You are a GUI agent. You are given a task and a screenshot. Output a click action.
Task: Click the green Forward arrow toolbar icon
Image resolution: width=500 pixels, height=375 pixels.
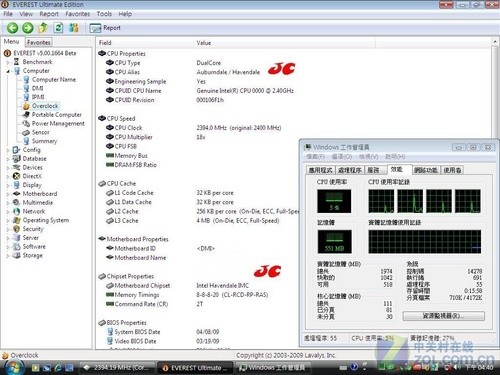(28, 28)
